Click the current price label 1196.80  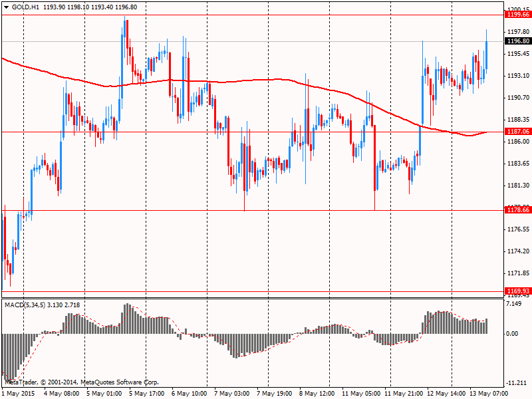(x=518, y=41)
